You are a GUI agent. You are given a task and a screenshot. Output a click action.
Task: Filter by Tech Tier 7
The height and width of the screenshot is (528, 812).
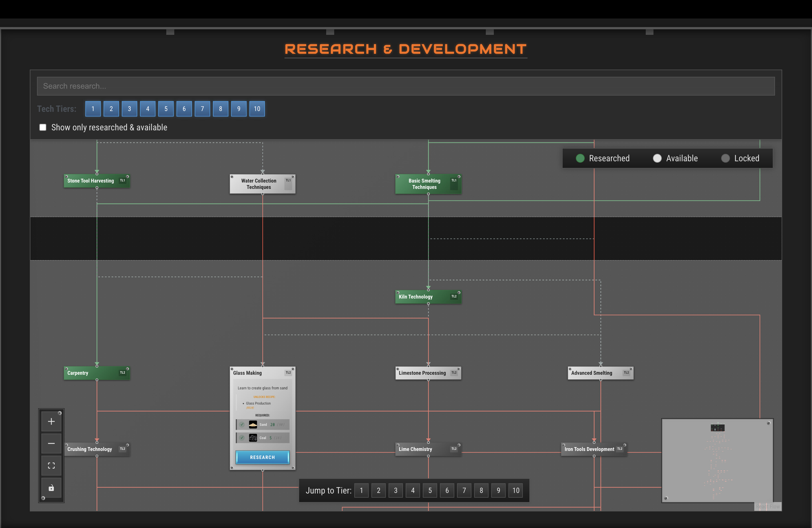point(202,109)
